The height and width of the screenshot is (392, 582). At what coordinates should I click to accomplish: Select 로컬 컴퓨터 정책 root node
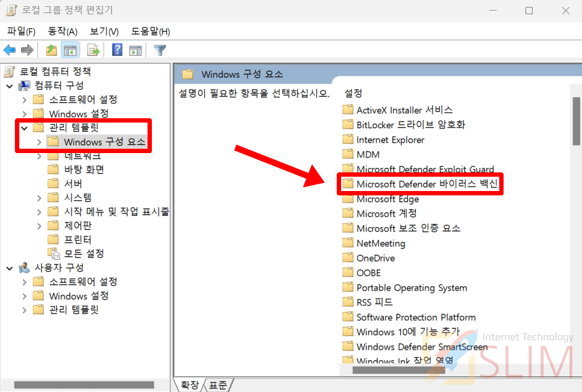(x=55, y=71)
